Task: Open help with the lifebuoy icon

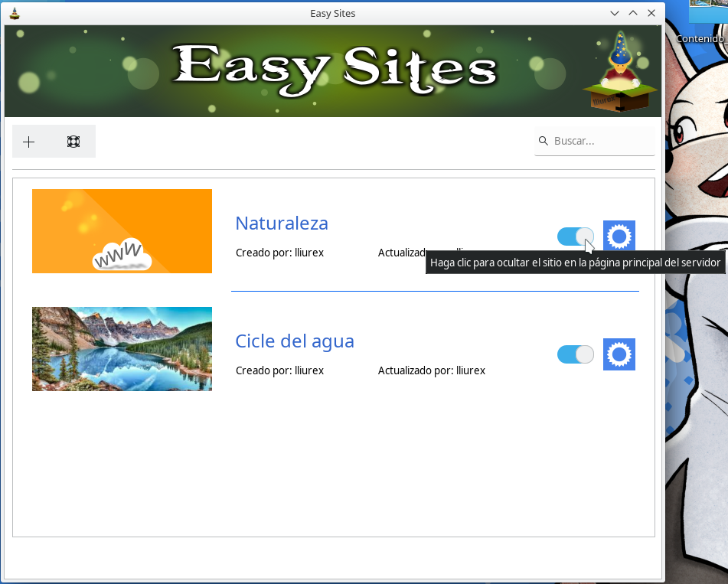Action: pyautogui.click(x=73, y=142)
